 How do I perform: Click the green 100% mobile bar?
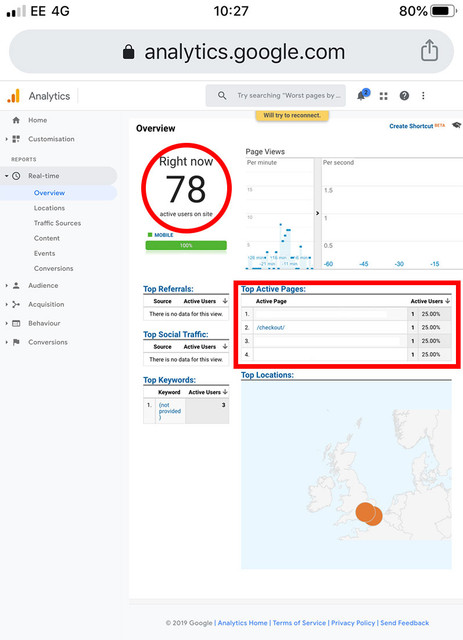pos(186,245)
